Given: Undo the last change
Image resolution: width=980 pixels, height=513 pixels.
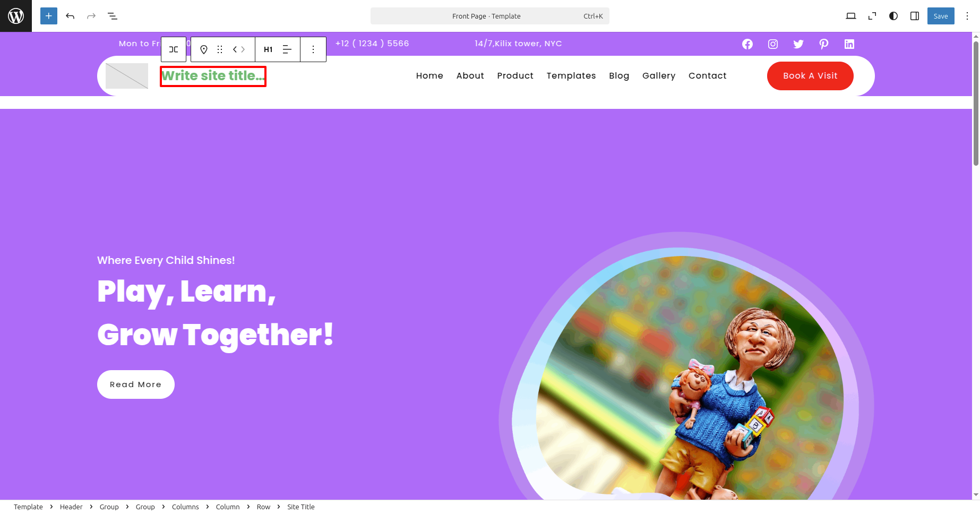Looking at the screenshot, I should [70, 16].
